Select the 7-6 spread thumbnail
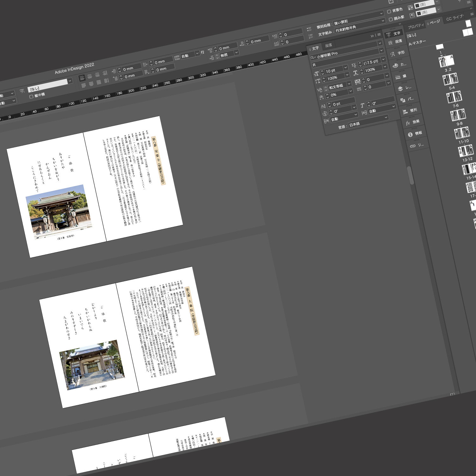 (x=454, y=96)
